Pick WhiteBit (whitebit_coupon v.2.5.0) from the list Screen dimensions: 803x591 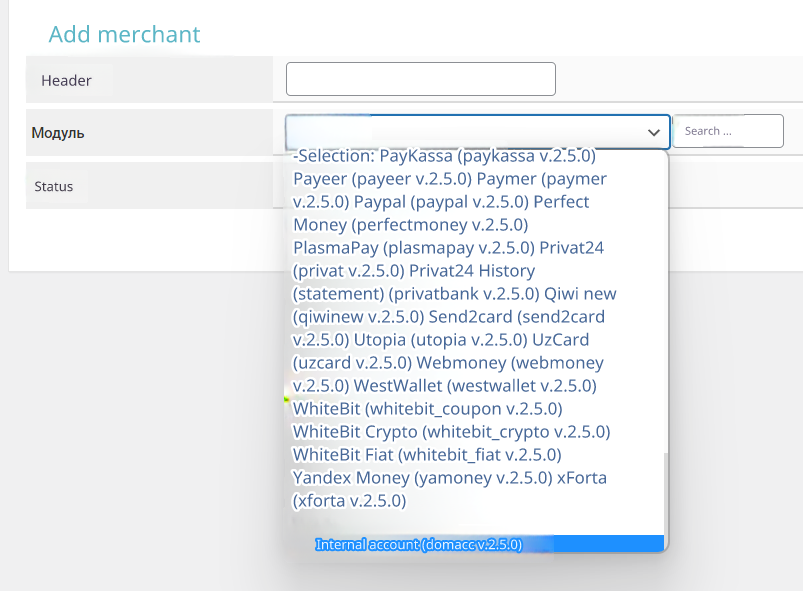tap(427, 408)
